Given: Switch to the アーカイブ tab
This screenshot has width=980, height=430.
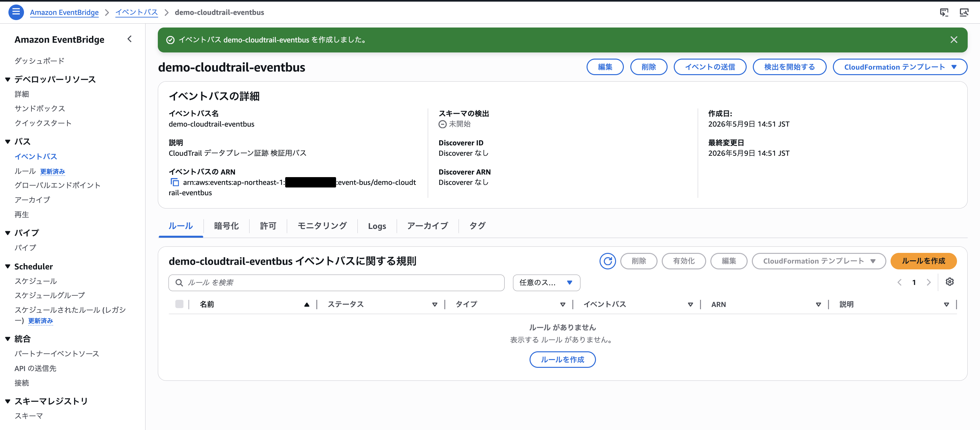Looking at the screenshot, I should coord(427,226).
